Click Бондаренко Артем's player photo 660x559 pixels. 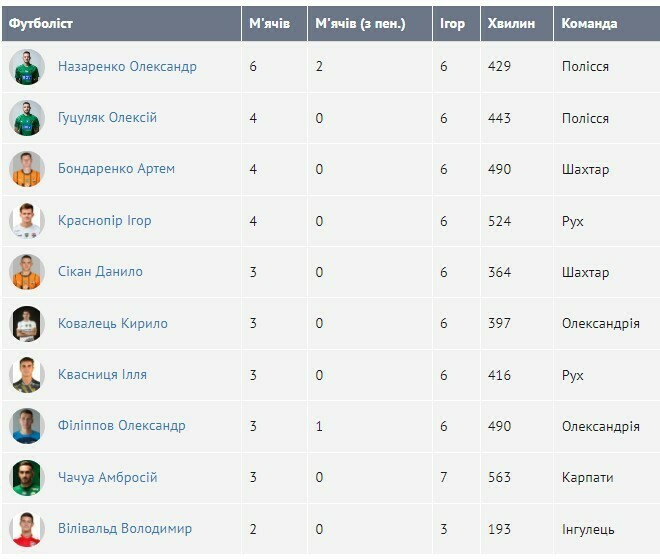(x=27, y=169)
